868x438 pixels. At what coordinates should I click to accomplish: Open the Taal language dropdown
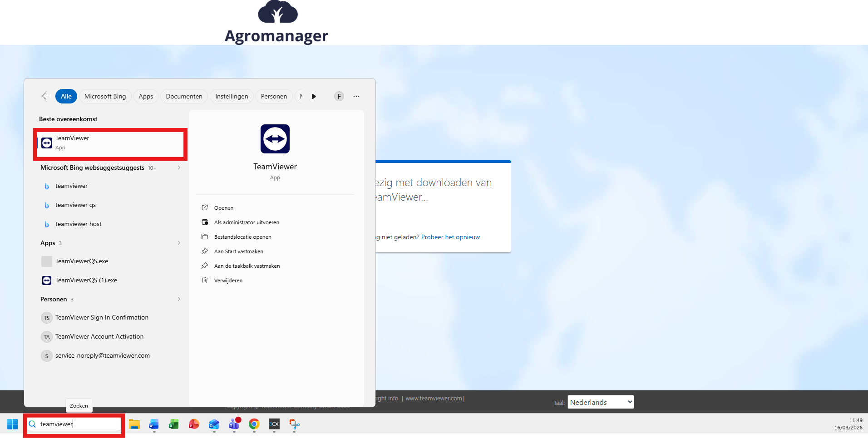click(x=601, y=402)
